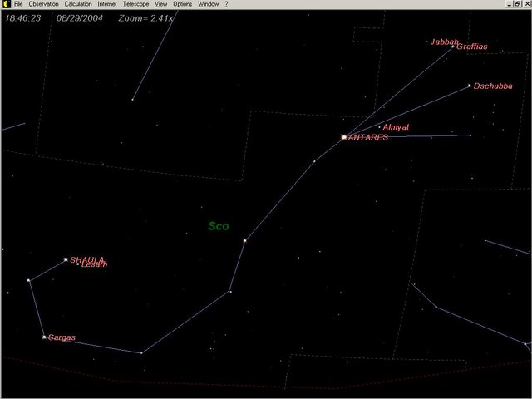
Task: Click the star labeled Dschubba
Action: pyautogui.click(x=470, y=86)
